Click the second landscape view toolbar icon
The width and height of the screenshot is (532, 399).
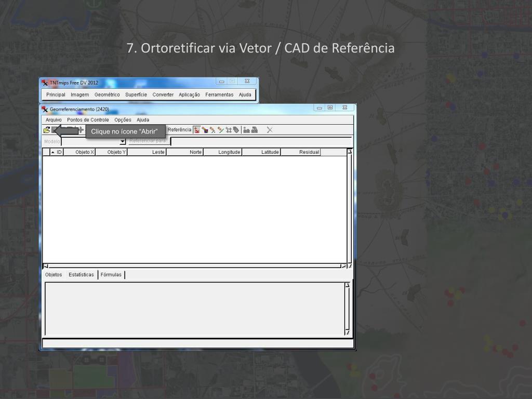pos(255,130)
